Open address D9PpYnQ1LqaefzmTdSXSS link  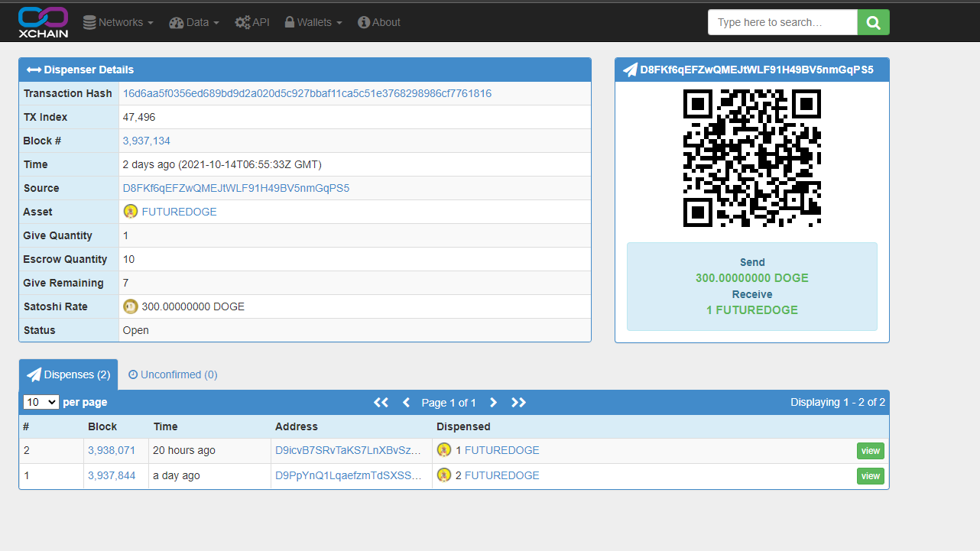(349, 475)
